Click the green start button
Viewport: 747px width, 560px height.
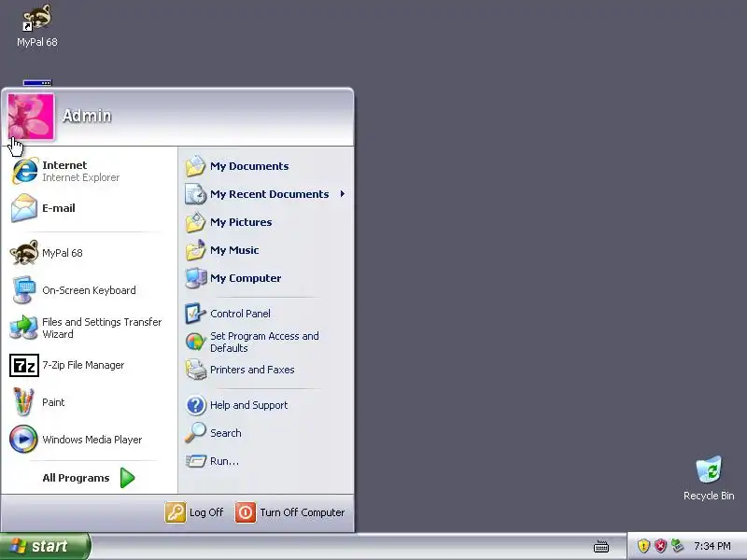pos(45,546)
